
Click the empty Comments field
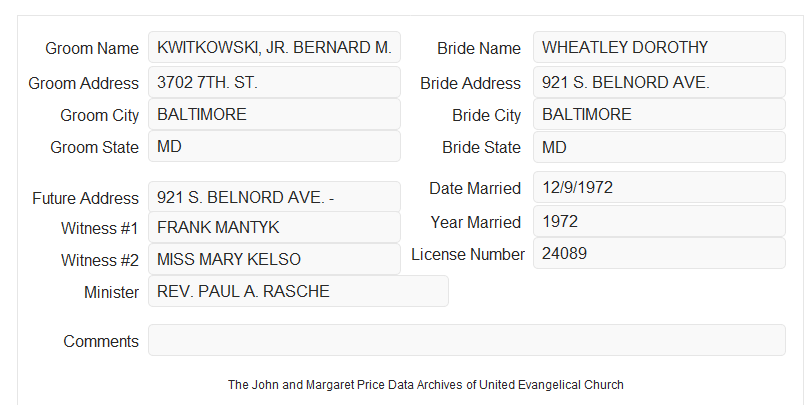467,340
